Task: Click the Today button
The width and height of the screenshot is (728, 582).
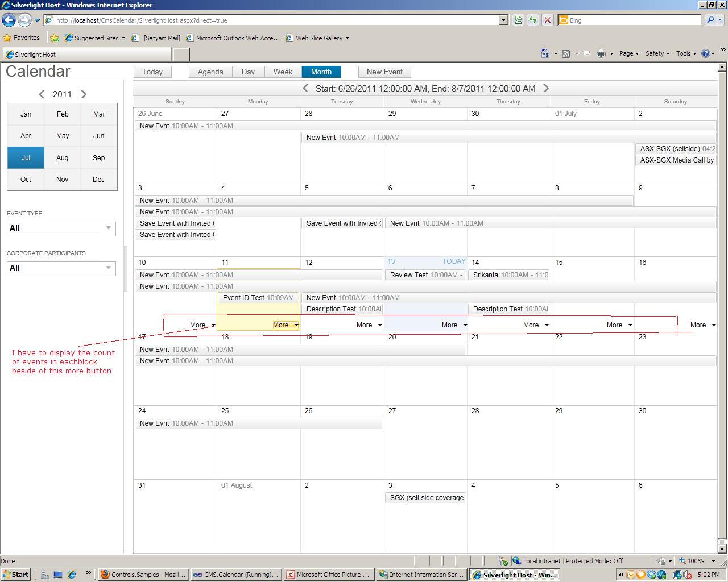Action: tap(152, 72)
